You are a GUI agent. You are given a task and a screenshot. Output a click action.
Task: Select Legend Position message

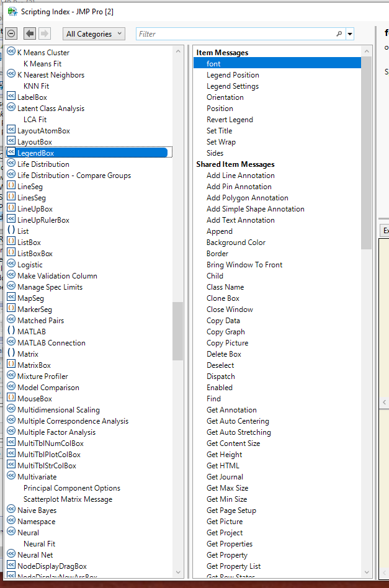click(x=233, y=74)
